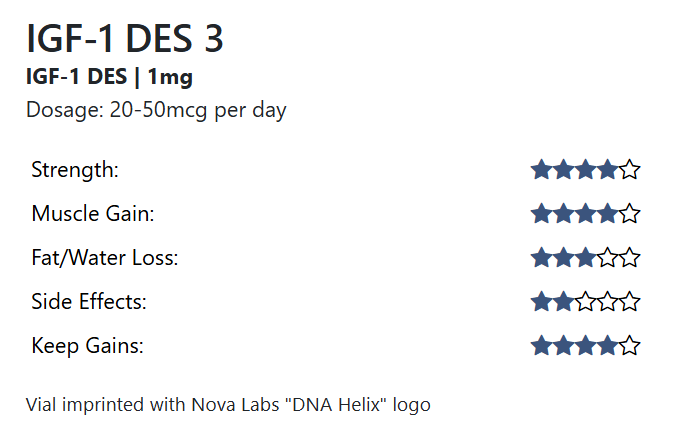Click the fifth empty star for Strength
693x442 pixels.
630,170
